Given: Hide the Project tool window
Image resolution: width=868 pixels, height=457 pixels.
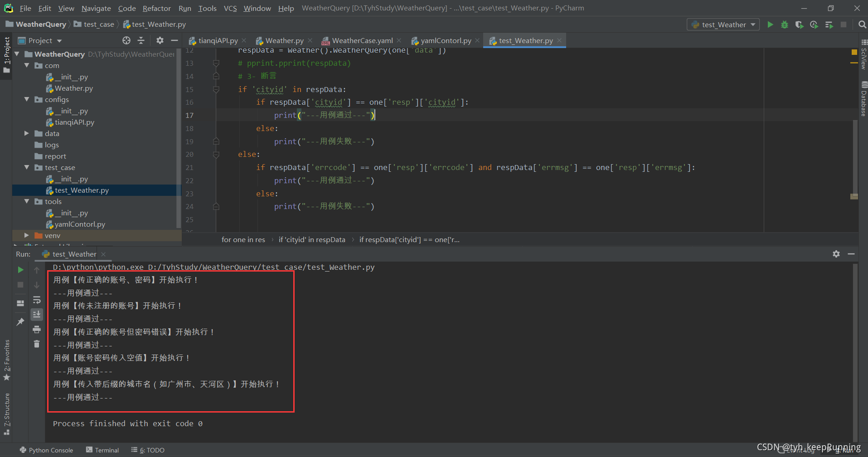Looking at the screenshot, I should coord(175,40).
